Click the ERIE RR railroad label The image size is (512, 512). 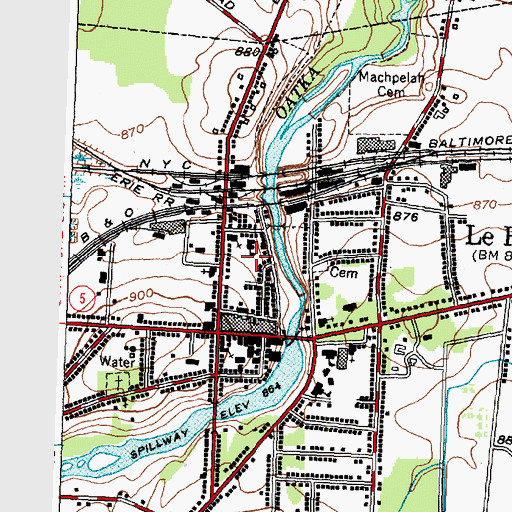[142, 189]
